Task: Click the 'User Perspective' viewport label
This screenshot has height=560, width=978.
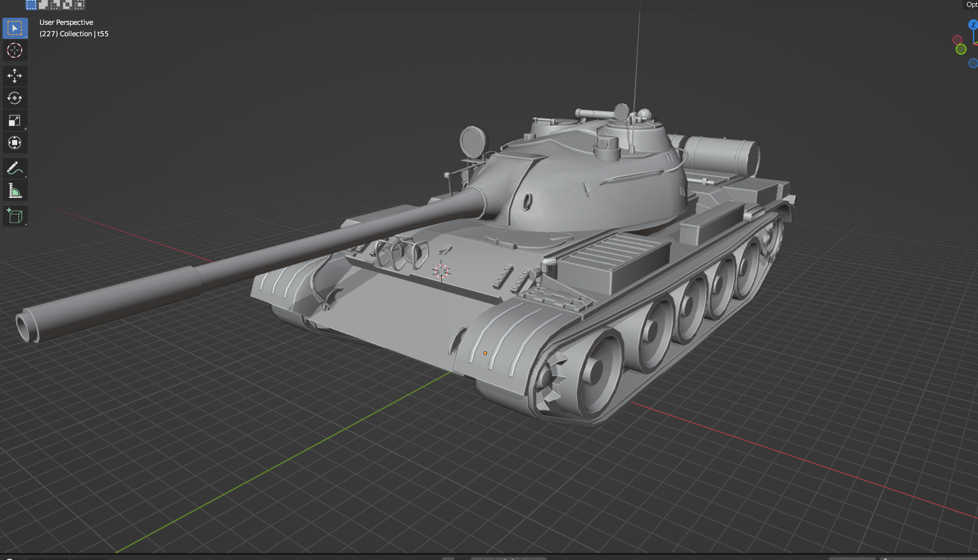Action: 66,22
